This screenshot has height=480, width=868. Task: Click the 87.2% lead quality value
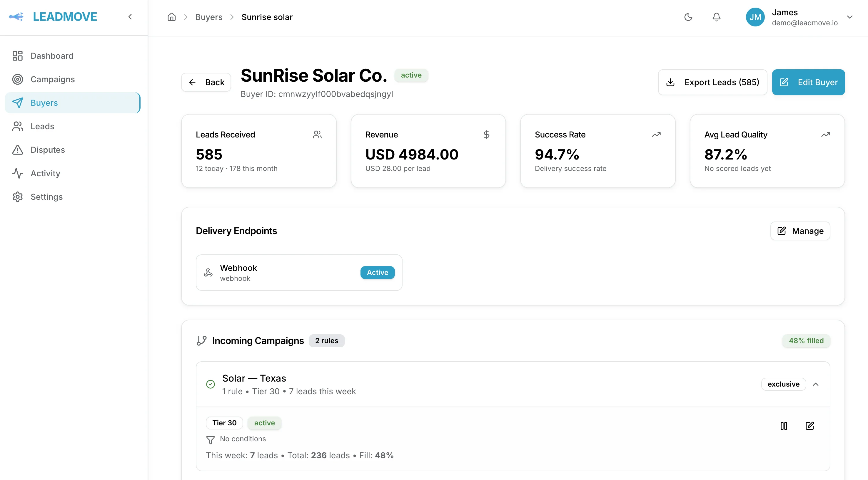725,155
